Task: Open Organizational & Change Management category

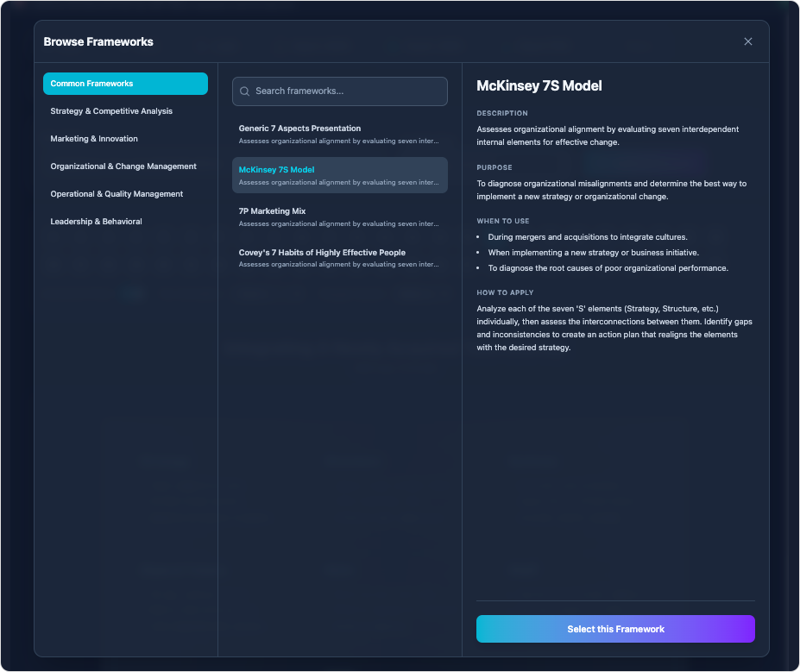Action: point(125,166)
